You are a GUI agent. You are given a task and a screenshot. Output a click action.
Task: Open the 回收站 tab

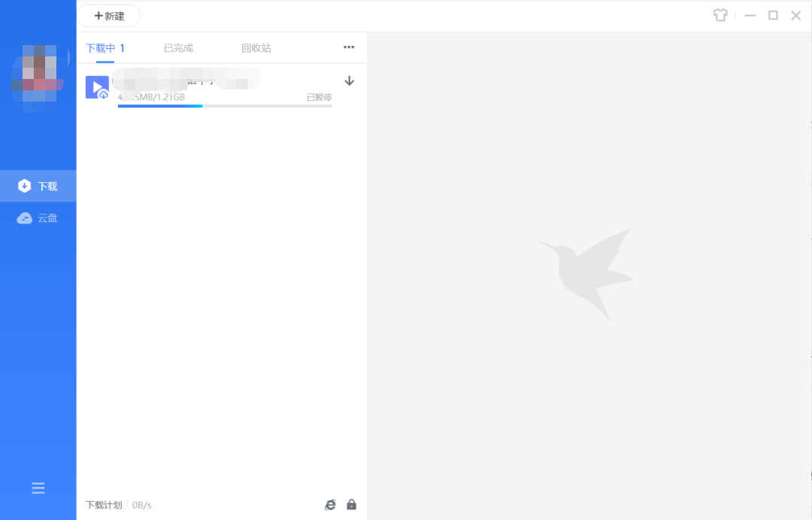click(x=256, y=48)
